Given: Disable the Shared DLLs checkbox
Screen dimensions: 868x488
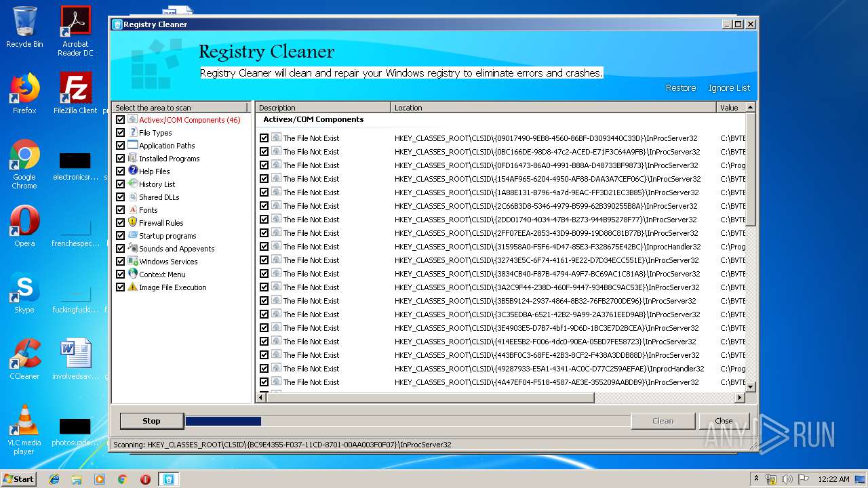Looking at the screenshot, I should (x=120, y=197).
